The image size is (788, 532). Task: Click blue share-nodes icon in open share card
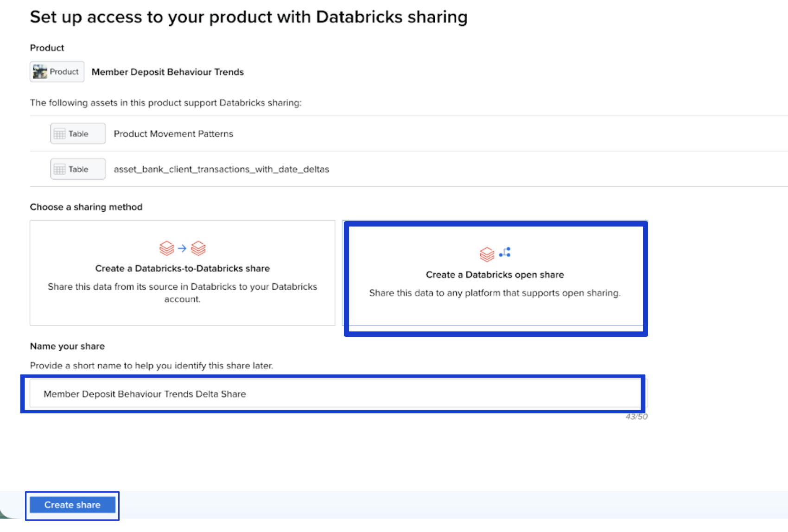(505, 252)
